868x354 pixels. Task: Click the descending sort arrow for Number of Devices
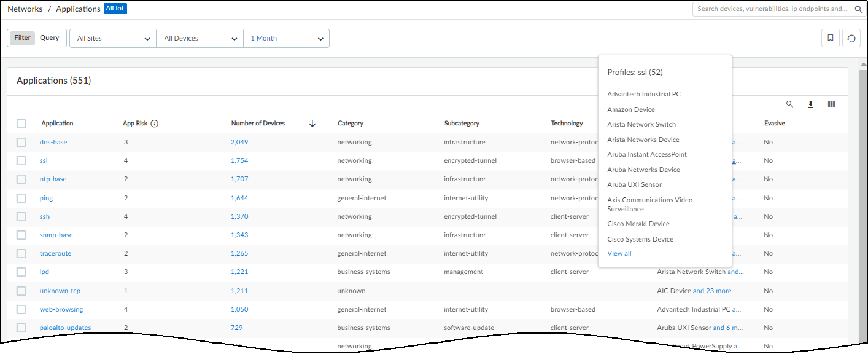pos(312,124)
